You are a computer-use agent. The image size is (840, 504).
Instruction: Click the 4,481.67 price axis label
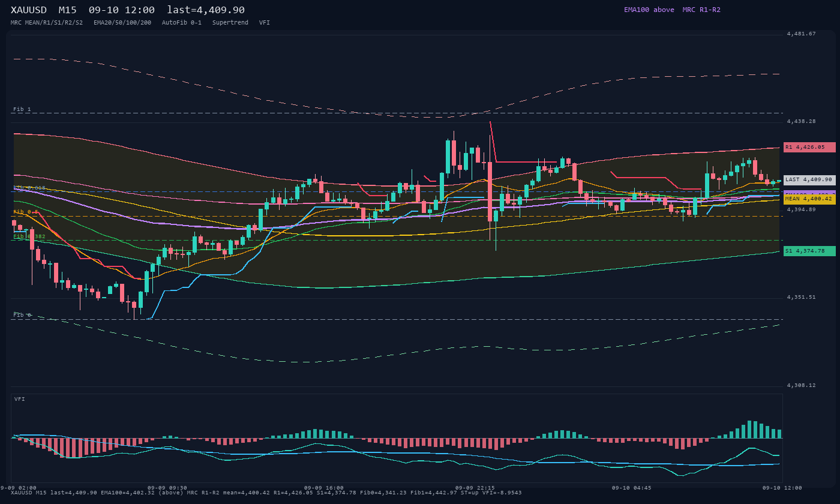tap(802, 34)
